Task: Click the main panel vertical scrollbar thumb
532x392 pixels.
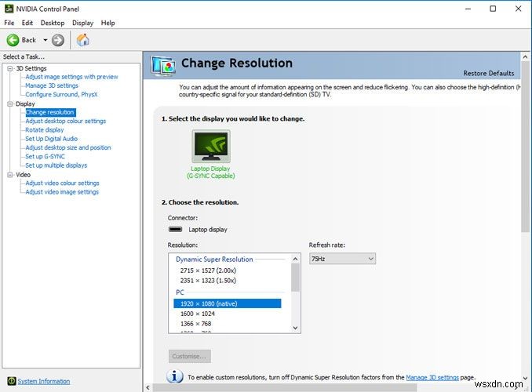Action: tap(525, 147)
